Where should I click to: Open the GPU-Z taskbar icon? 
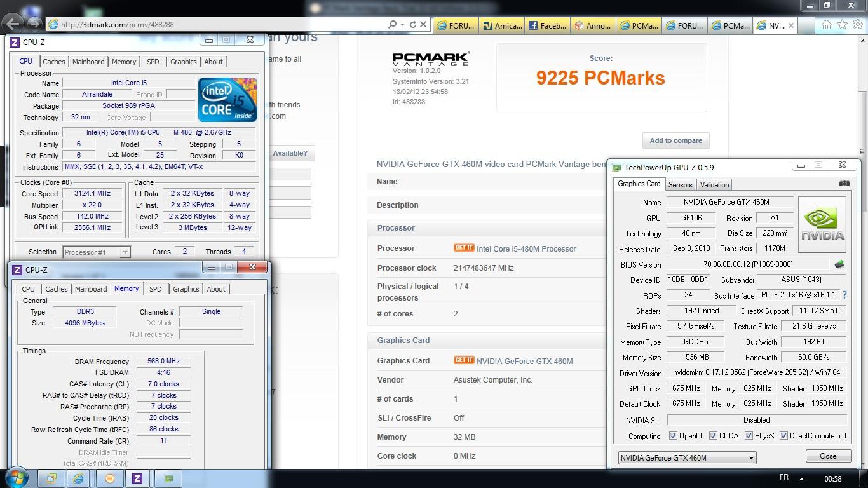tap(168, 478)
